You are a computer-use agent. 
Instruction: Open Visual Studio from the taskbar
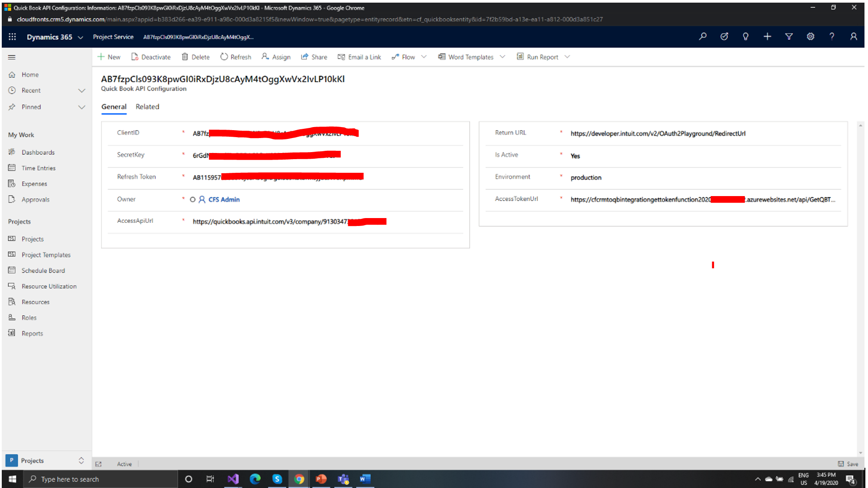click(233, 479)
